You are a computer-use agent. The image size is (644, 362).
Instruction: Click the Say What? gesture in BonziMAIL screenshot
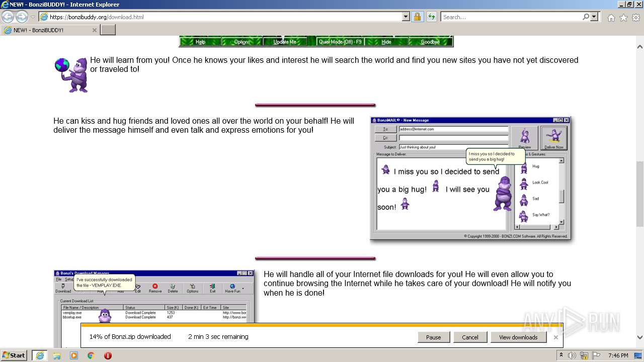pyautogui.click(x=534, y=215)
